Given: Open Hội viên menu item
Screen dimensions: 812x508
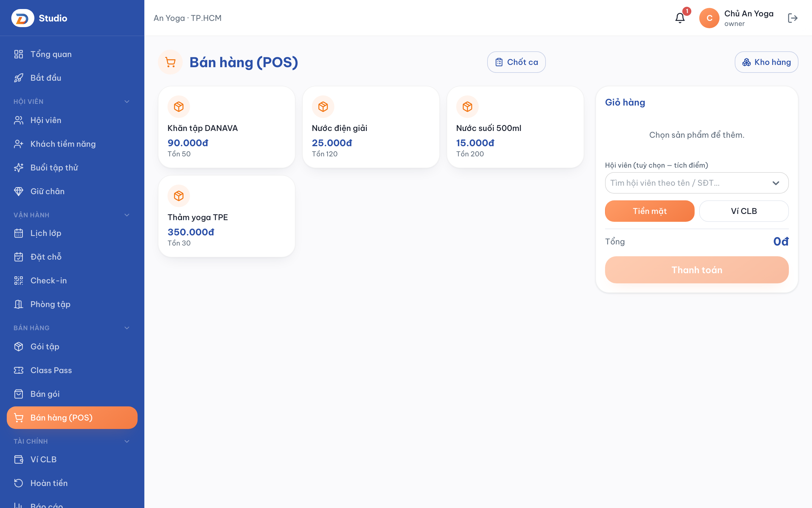Looking at the screenshot, I should (x=72, y=120).
